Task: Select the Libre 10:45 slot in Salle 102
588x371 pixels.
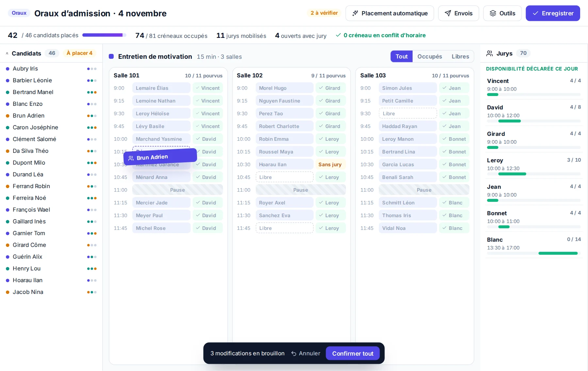Action: 285,177
